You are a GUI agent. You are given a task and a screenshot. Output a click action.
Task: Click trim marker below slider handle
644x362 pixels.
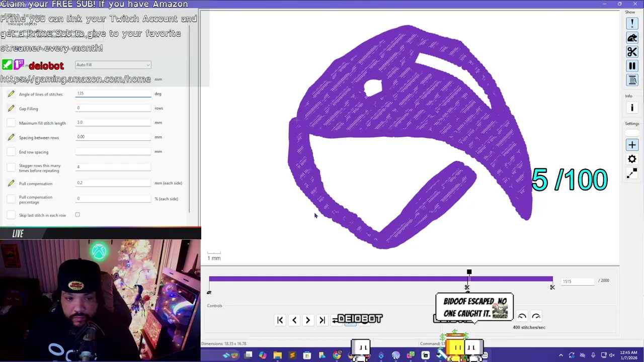click(x=467, y=287)
